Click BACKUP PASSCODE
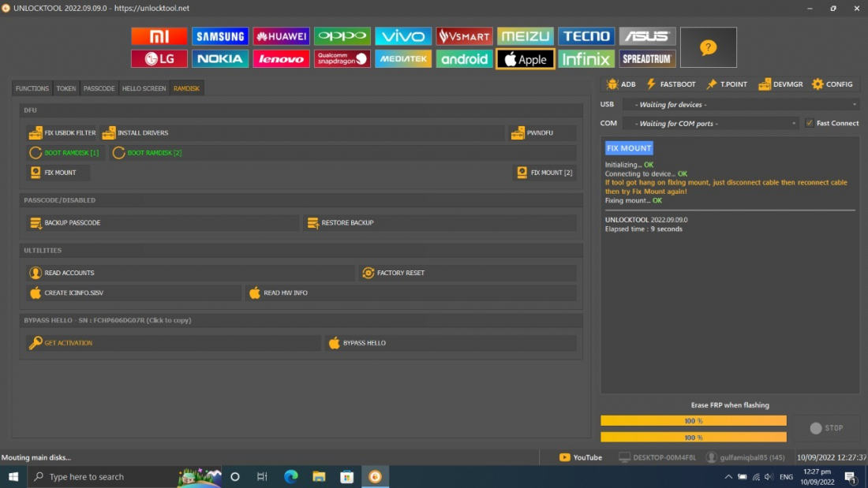This screenshot has height=488, width=868. 163,223
